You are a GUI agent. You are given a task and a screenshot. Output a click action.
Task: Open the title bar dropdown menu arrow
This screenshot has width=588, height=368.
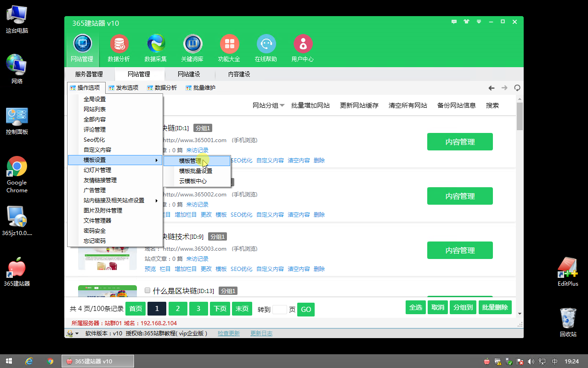[479, 22]
